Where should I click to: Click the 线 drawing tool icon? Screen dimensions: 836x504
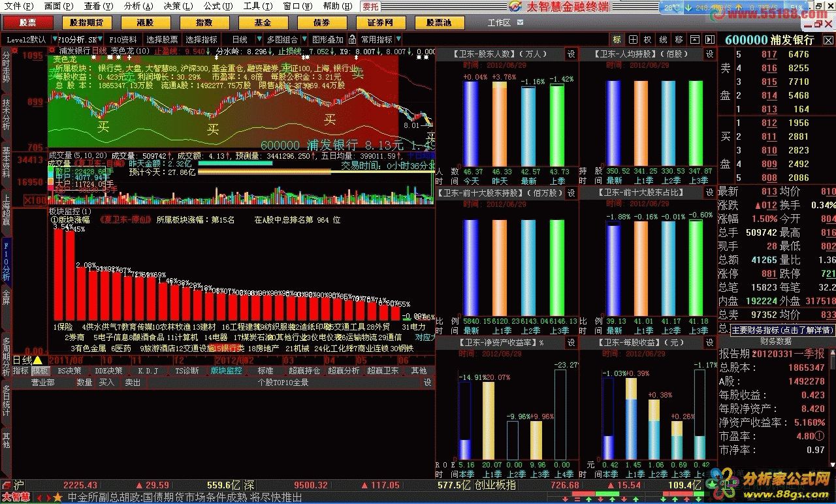[x=664, y=40]
